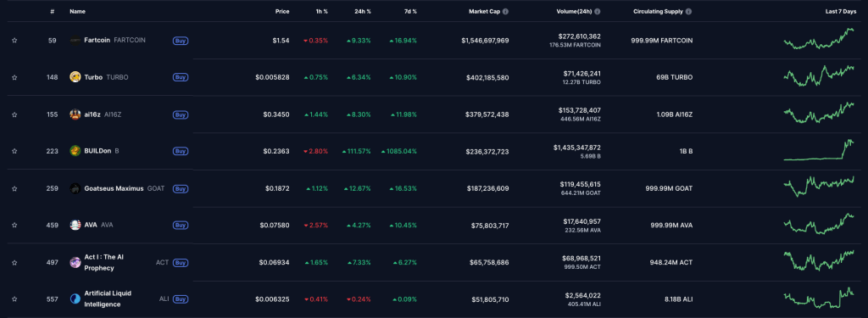Viewport: 868px width, 318px height.
Task: Toggle the watchlist star for BUILDon
Action: tap(14, 151)
